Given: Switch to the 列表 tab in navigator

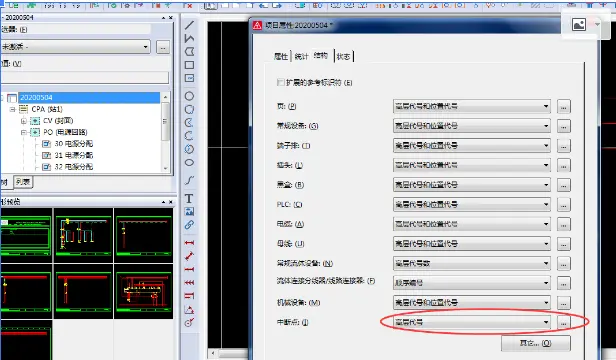Looking at the screenshot, I should 23,182.
